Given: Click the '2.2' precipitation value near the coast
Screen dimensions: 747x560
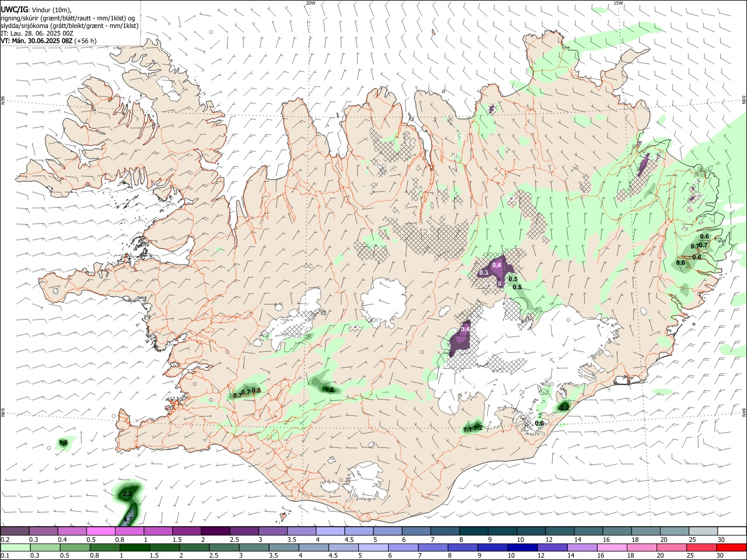Looking at the screenshot, I should 564,407.
